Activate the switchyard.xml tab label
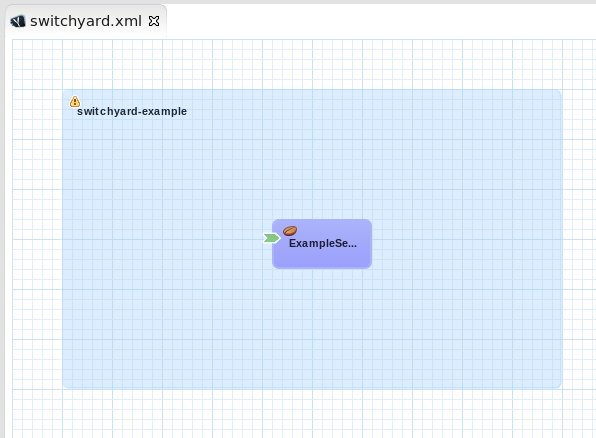This screenshot has height=438, width=596. (86, 21)
